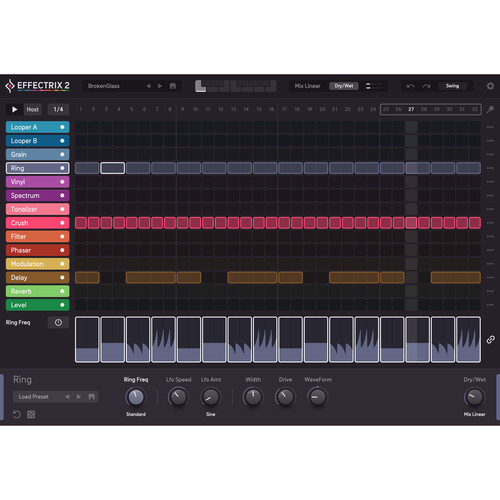Click the Width knob
Image resolution: width=500 pixels, height=500 pixels.
coord(253,397)
